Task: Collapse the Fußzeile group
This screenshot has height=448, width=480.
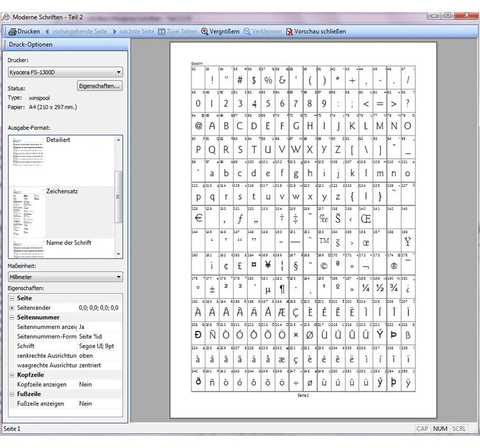Action: pyautogui.click(x=12, y=394)
